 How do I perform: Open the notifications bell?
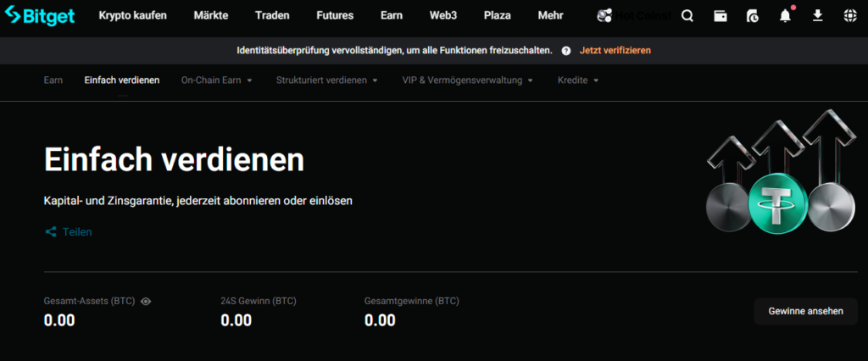(785, 16)
